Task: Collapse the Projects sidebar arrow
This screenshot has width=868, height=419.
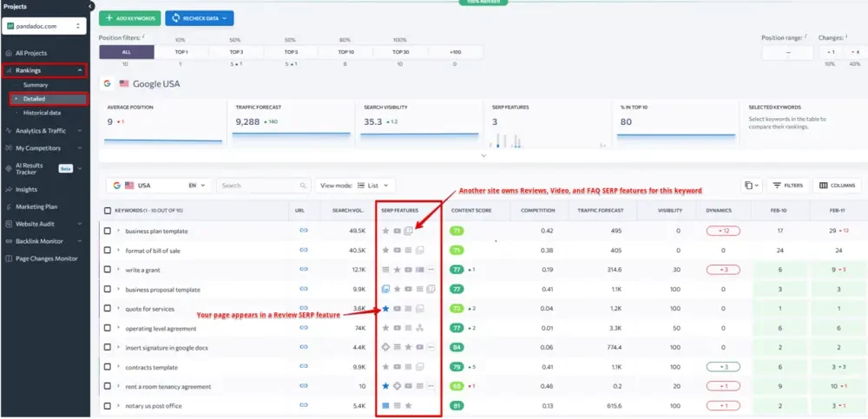Action: tap(91, 6)
